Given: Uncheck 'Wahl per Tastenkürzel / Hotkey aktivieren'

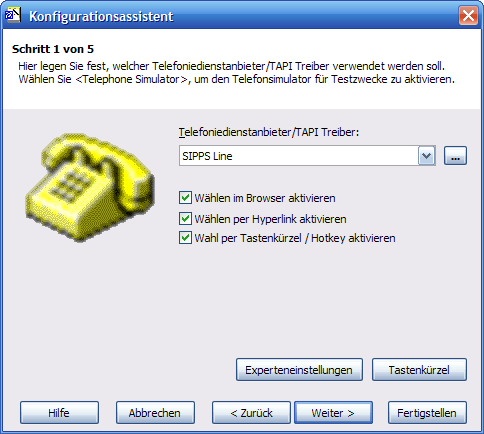Looking at the screenshot, I should click(x=185, y=238).
